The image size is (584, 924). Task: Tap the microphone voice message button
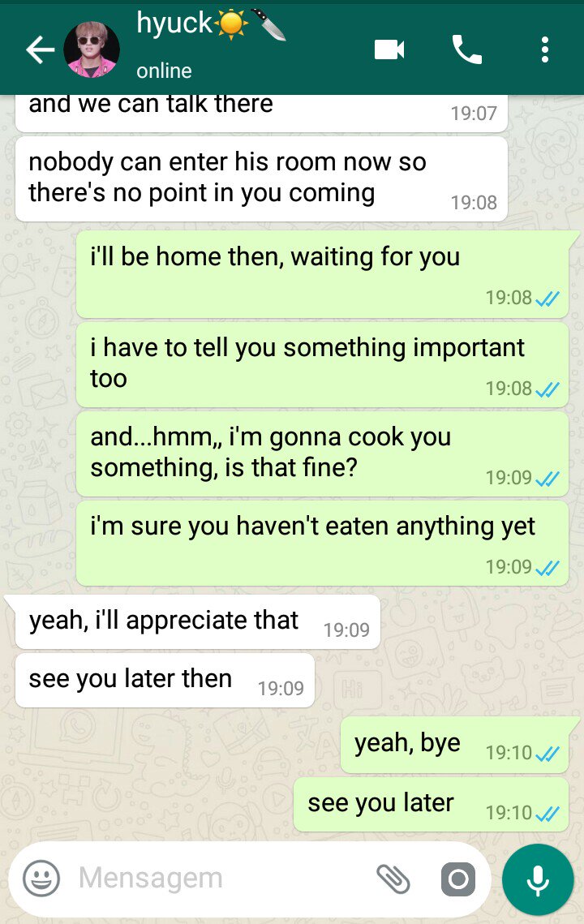(x=538, y=880)
